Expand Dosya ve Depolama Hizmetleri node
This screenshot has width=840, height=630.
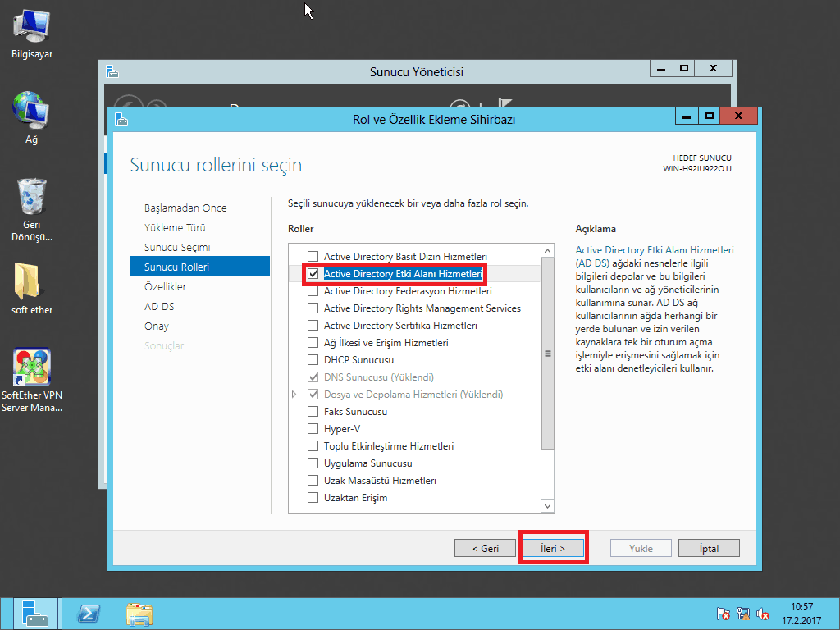click(x=295, y=395)
